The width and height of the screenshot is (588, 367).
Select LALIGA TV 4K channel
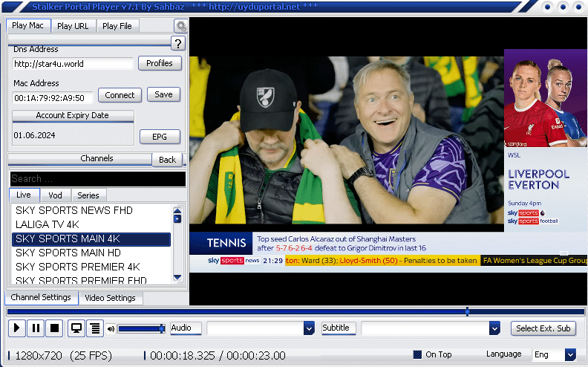coord(91,225)
